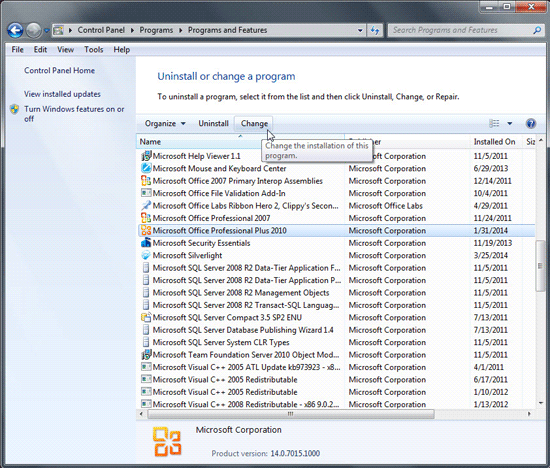The height and width of the screenshot is (468, 550).
Task: Click the Uninstall toolbar button
Action: pyautogui.click(x=213, y=123)
